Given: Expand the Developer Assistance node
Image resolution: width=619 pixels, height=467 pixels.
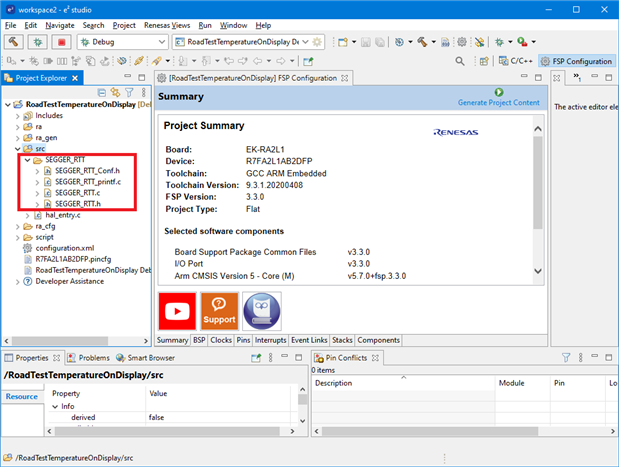Looking at the screenshot, I should pos(17,281).
